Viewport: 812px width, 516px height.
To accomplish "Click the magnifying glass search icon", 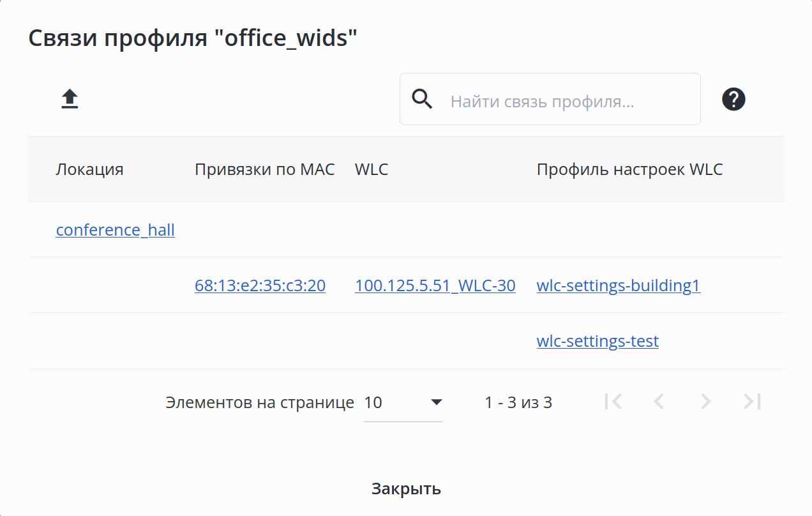I will (423, 99).
